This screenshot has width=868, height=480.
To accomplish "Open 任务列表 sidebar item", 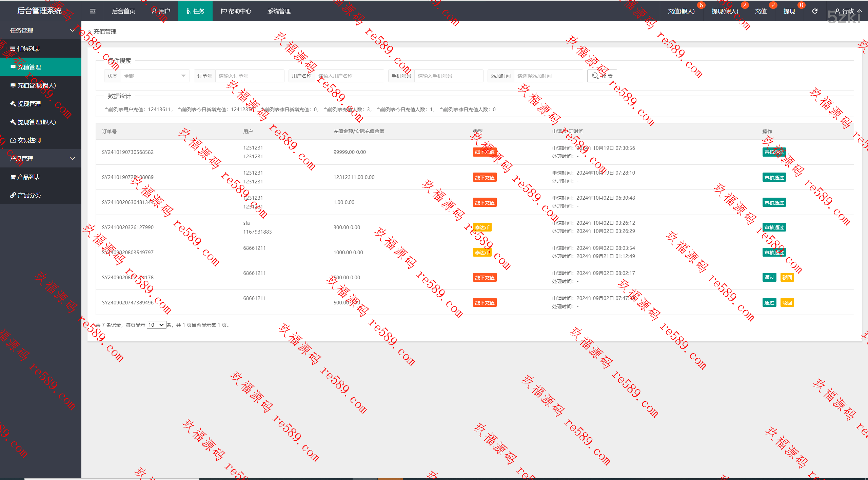I will point(28,49).
